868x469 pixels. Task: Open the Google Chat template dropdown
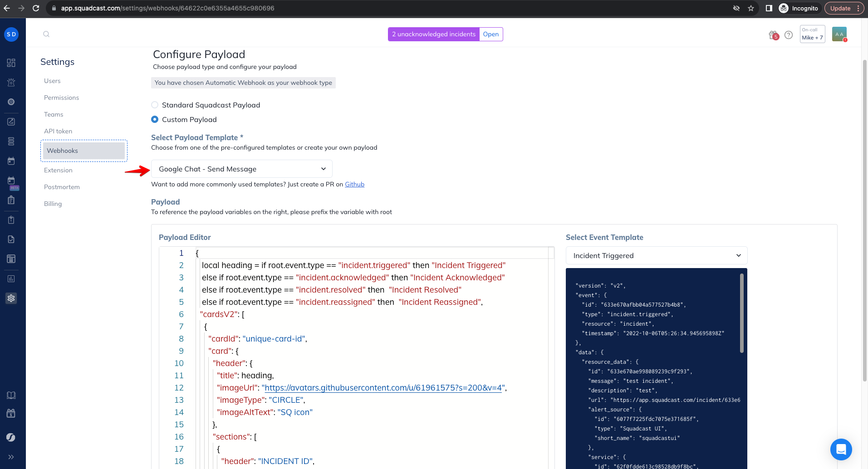click(x=242, y=169)
